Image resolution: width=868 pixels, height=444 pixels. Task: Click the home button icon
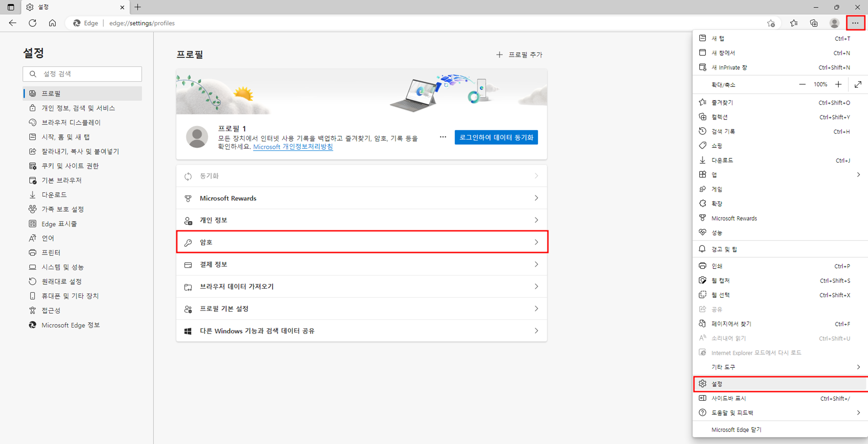[x=52, y=23]
